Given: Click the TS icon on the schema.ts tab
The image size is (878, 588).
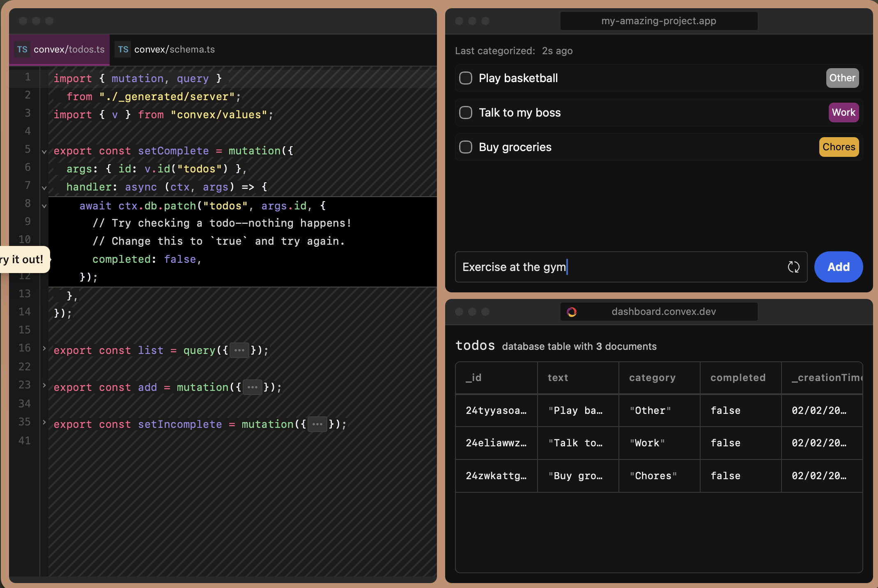Looking at the screenshot, I should coord(123,49).
